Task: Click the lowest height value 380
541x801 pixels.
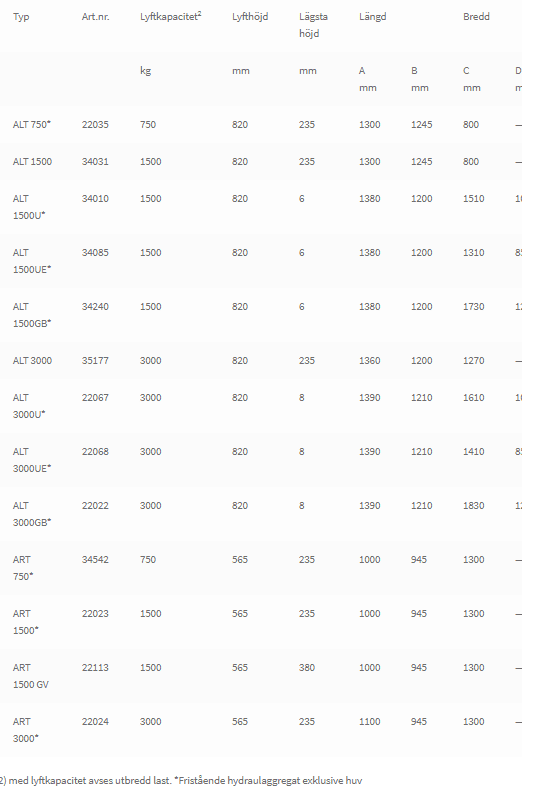Action: tap(307, 668)
